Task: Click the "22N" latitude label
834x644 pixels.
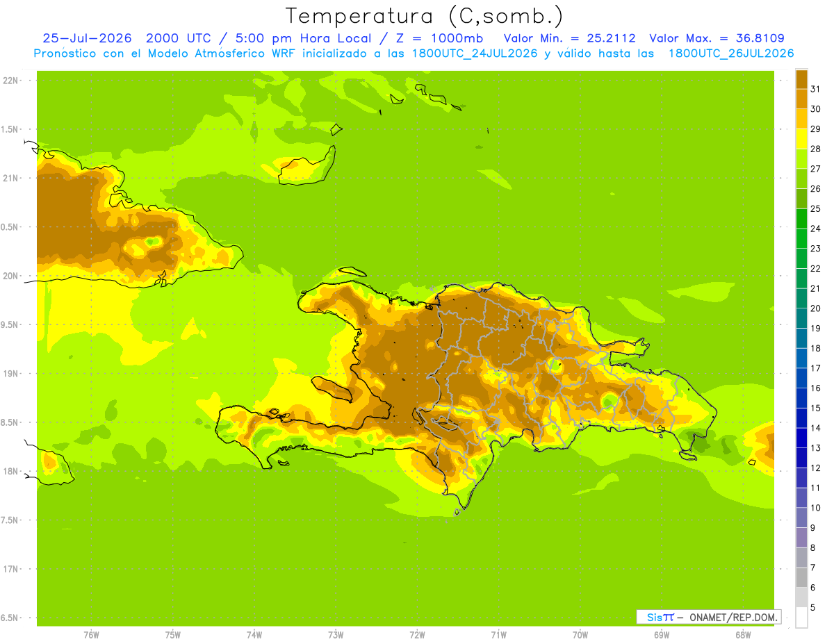Action: pos(11,81)
